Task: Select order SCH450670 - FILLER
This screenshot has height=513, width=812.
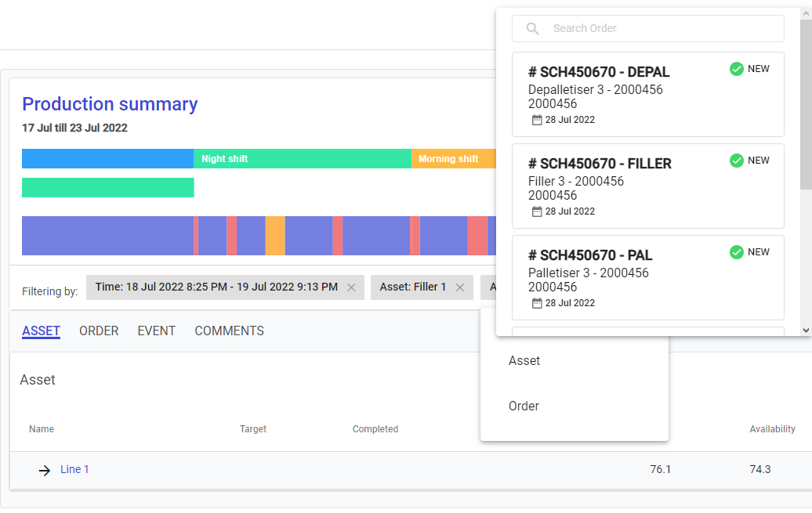Action: click(x=648, y=186)
